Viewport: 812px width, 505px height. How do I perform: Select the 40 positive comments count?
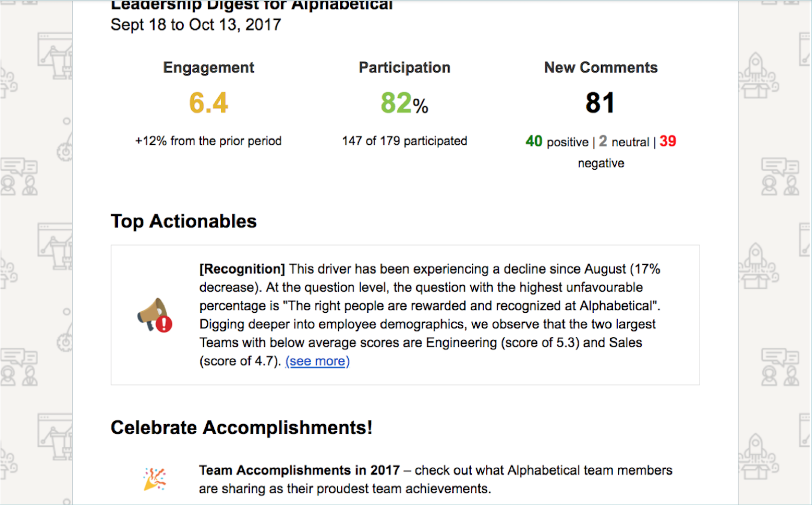(x=534, y=141)
